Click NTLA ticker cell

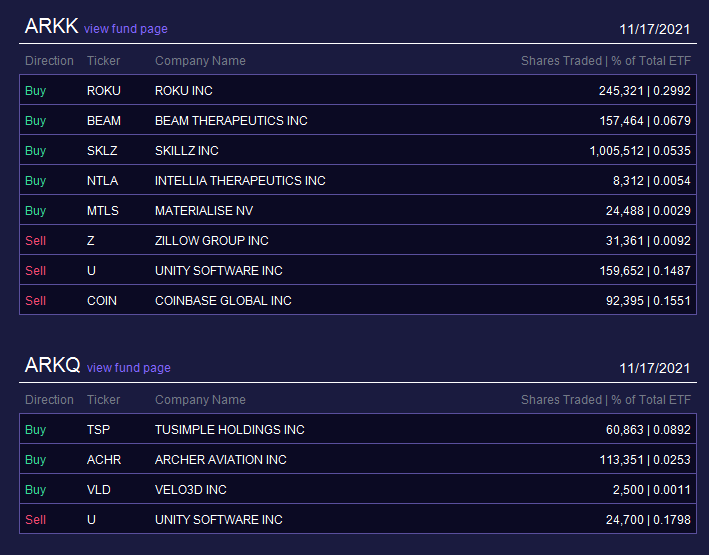(x=103, y=181)
